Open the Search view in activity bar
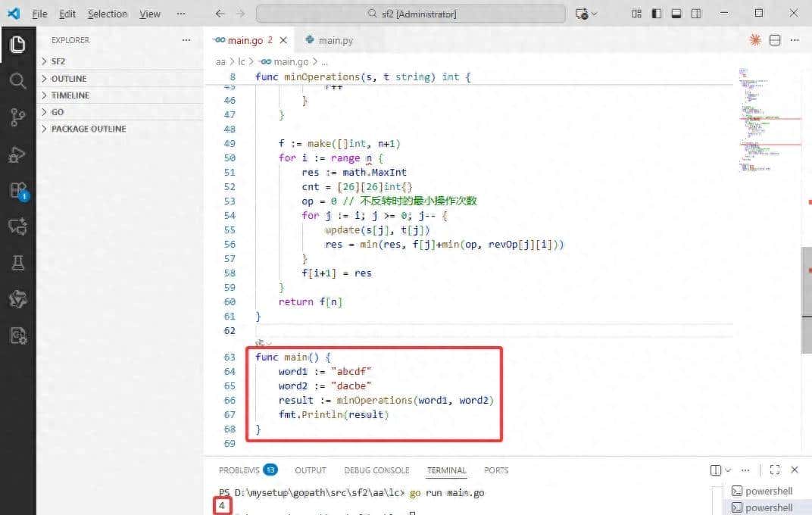This screenshot has height=515, width=812. coord(17,81)
